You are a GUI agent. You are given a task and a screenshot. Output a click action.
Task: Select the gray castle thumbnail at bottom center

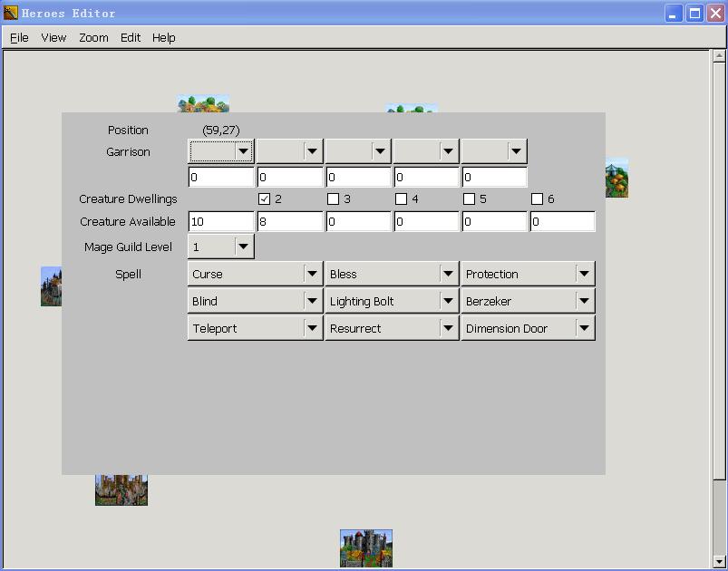366,548
